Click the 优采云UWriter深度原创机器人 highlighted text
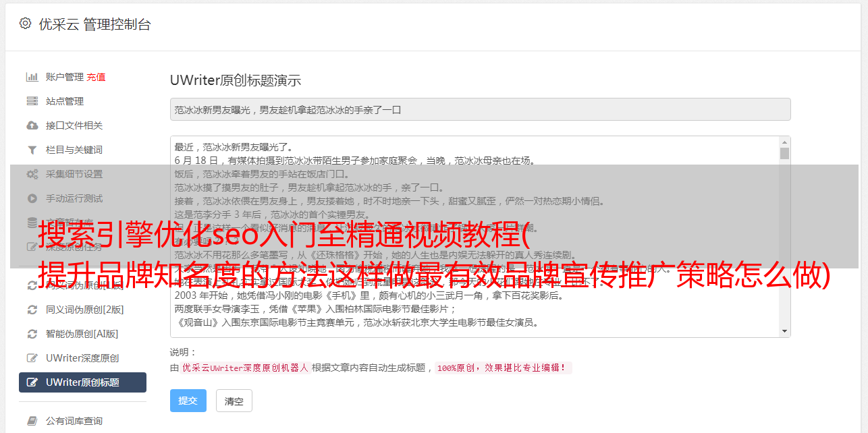The height and width of the screenshot is (433, 868). pos(245,368)
